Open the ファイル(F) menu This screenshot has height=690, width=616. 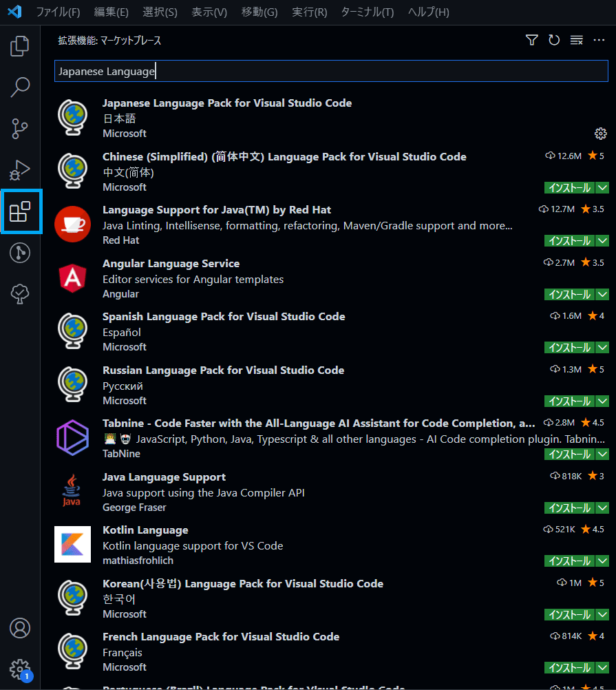pos(58,12)
